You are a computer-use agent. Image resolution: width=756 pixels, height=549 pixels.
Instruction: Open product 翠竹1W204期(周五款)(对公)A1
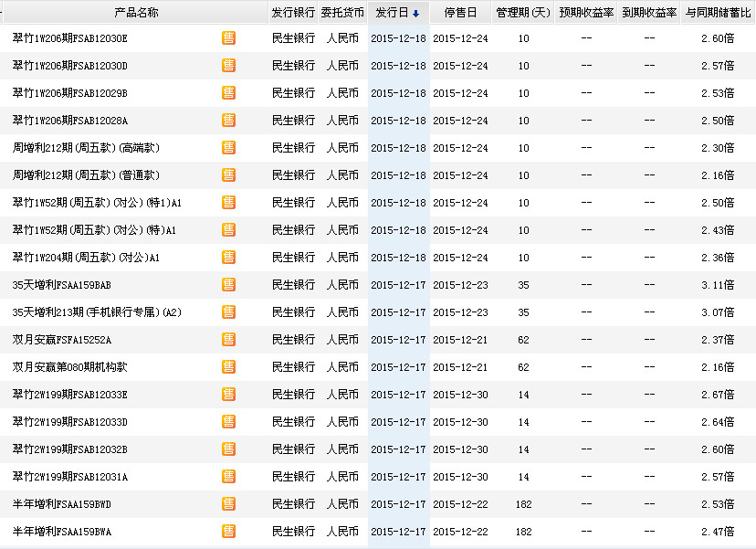(x=86, y=258)
